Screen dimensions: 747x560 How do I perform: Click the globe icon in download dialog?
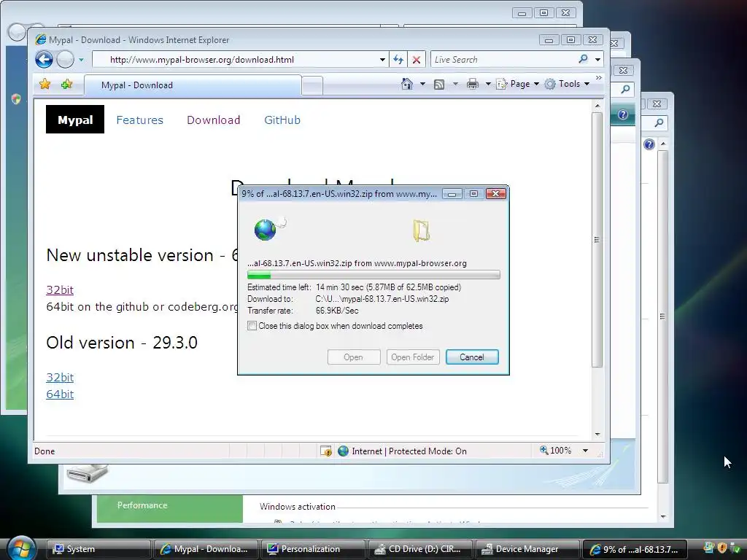coord(266,230)
